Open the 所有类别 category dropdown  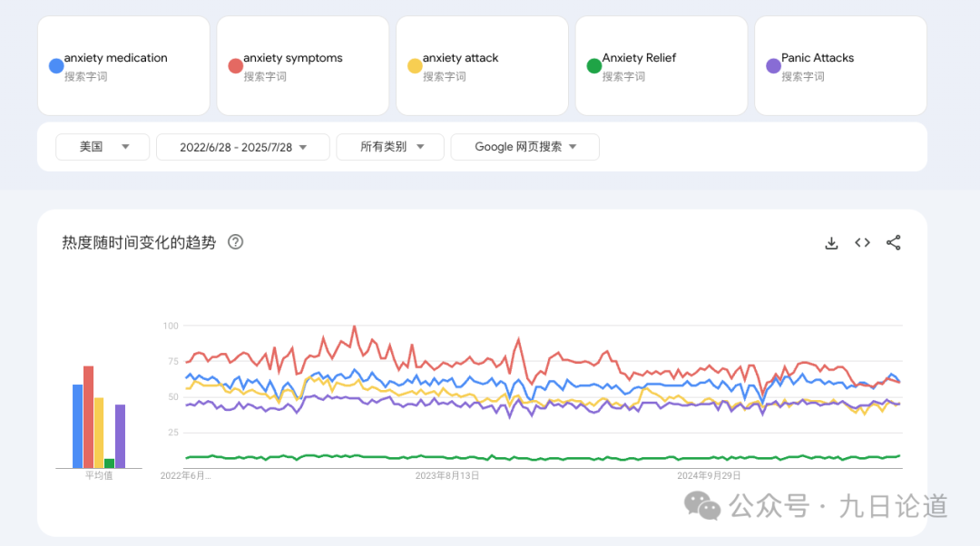coord(390,147)
